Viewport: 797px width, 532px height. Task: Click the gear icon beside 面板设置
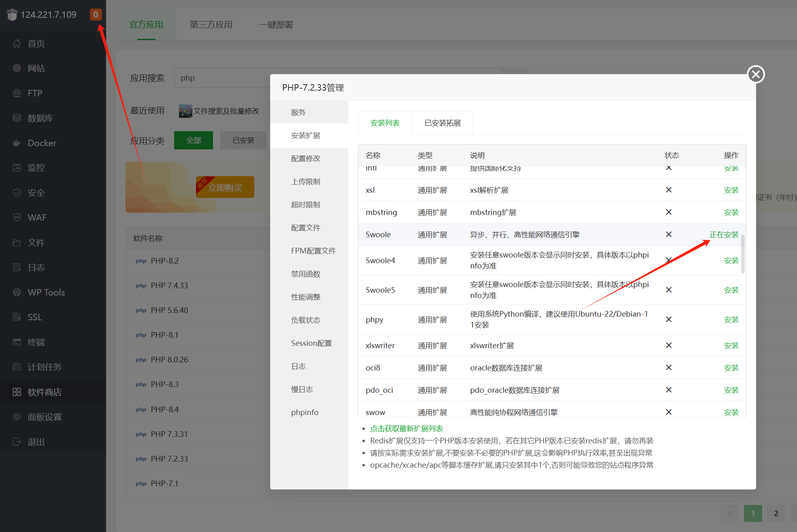[17, 417]
